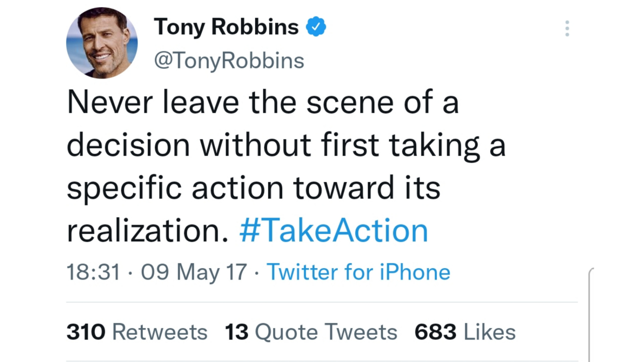Click the tweet line "specific action toward its"
The image size is (644, 362).
coord(253,188)
